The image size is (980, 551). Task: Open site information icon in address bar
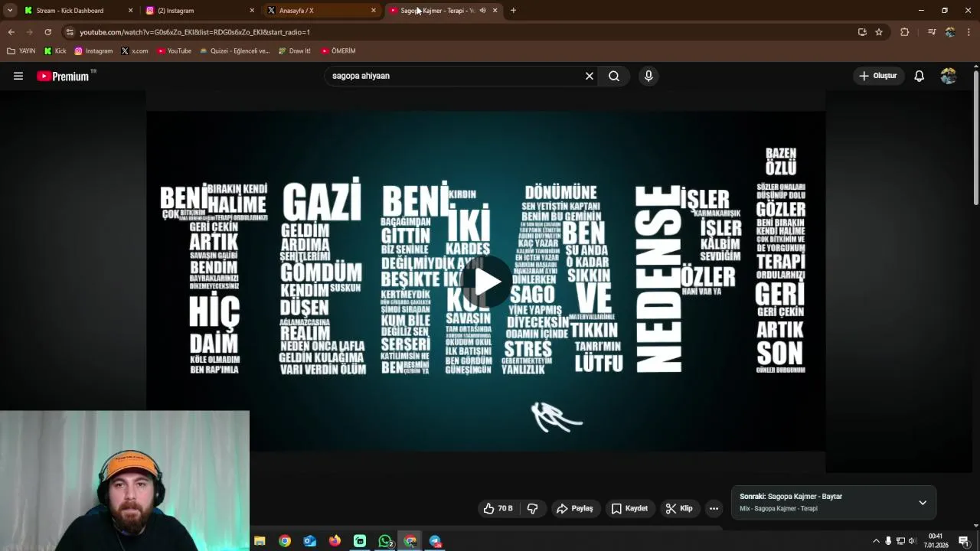[x=70, y=32]
